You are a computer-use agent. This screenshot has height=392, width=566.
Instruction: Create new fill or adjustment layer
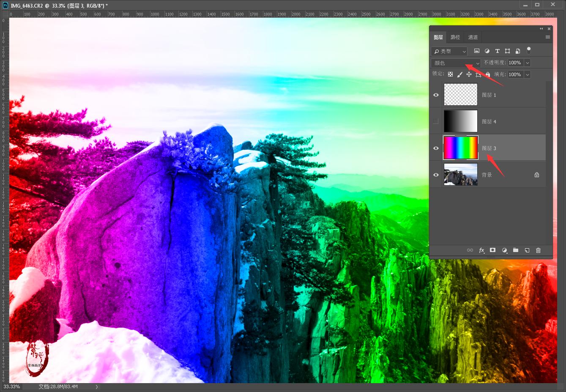pyautogui.click(x=504, y=250)
